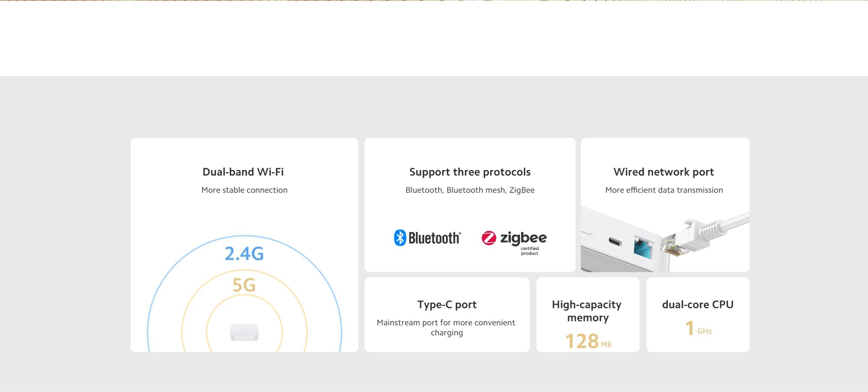Viewport: 868px width, 392px height.
Task: Click the Bluetooth logo icon
Action: [400, 238]
